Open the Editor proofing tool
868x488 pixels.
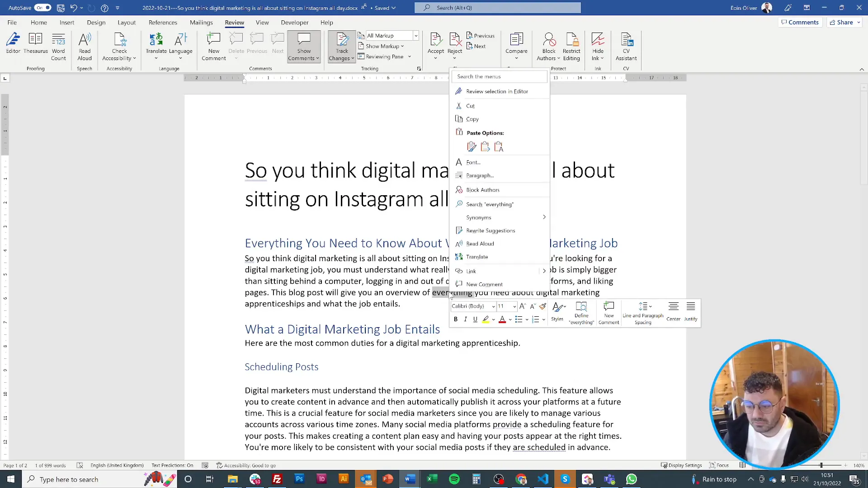click(13, 44)
